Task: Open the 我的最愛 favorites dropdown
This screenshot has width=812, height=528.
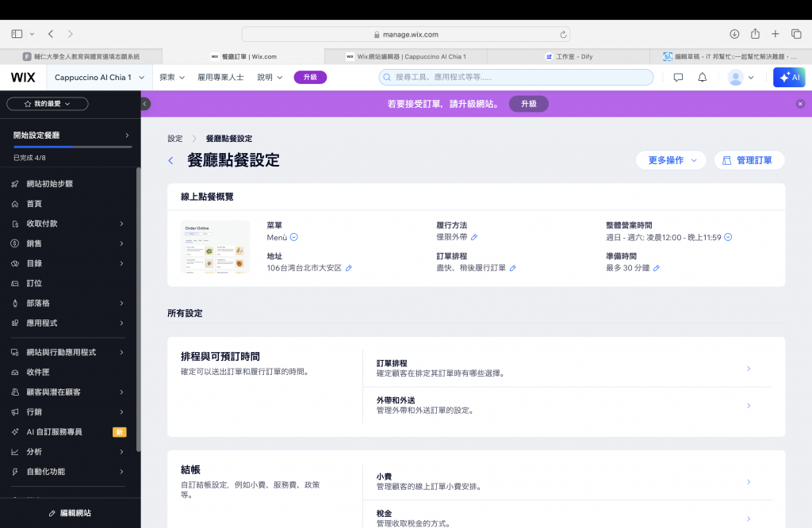Action: tap(47, 104)
